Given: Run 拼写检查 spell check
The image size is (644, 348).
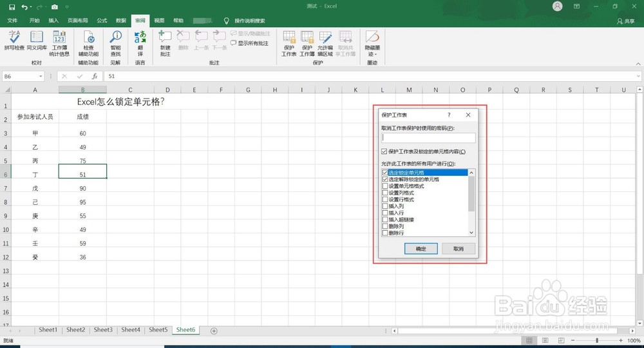Looking at the screenshot, I should coord(14,40).
